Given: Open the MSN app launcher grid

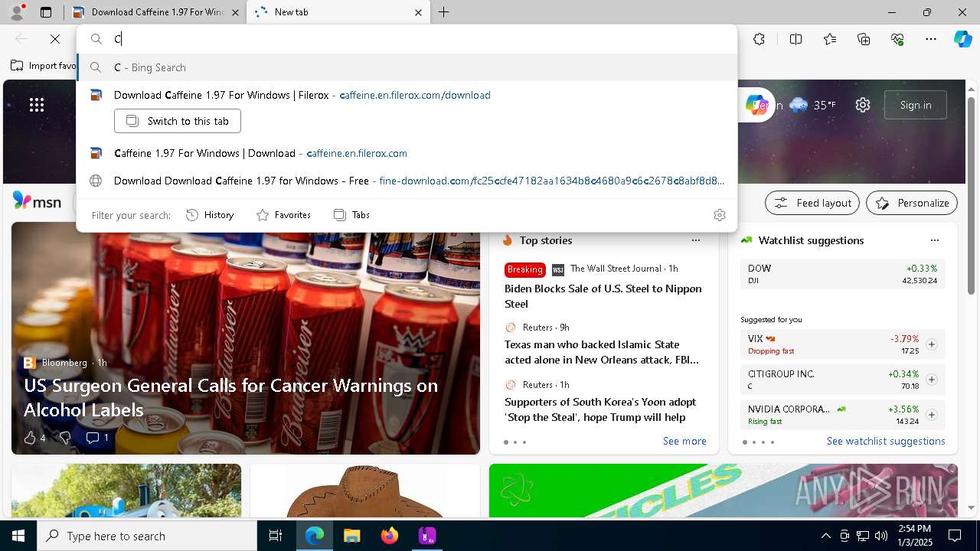Looking at the screenshot, I should pyautogui.click(x=37, y=105).
